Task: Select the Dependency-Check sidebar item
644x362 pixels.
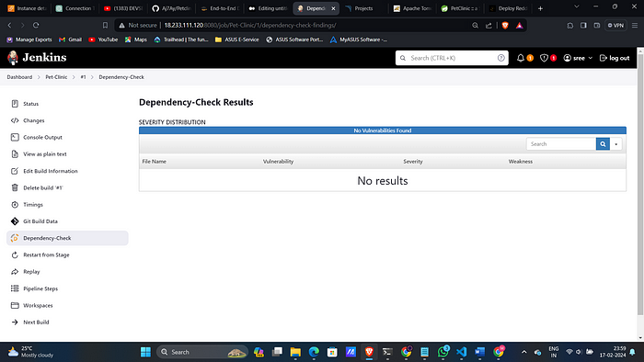Action: (67, 238)
